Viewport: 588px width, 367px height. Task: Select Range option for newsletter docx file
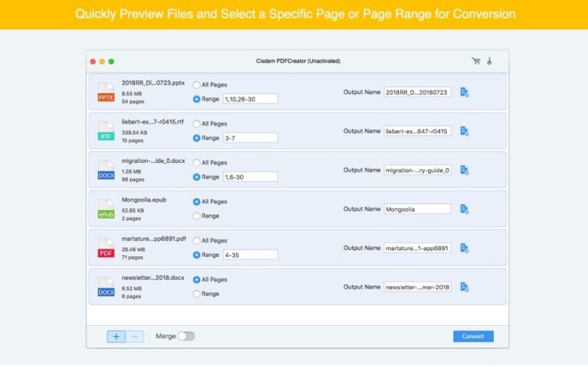197,294
